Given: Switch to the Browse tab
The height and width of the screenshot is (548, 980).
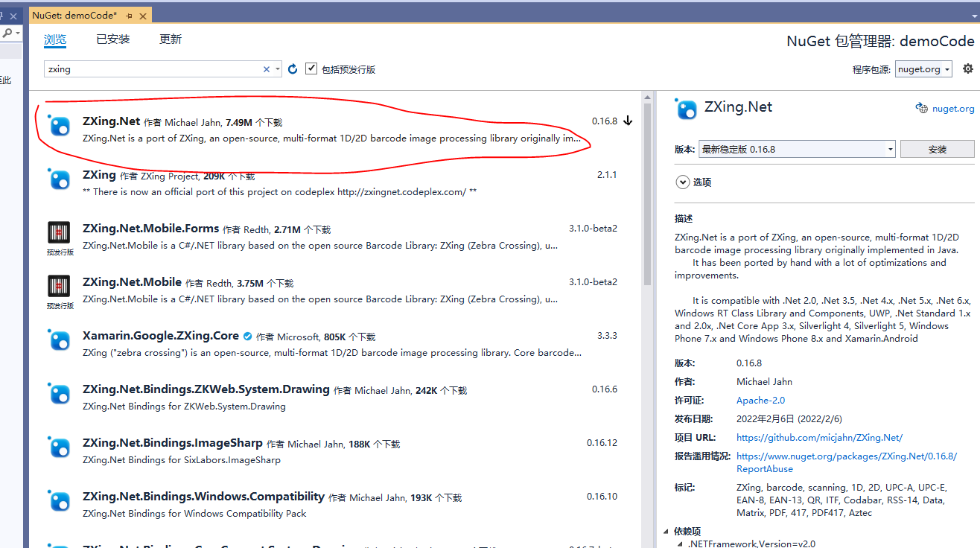Looking at the screenshot, I should (55, 39).
